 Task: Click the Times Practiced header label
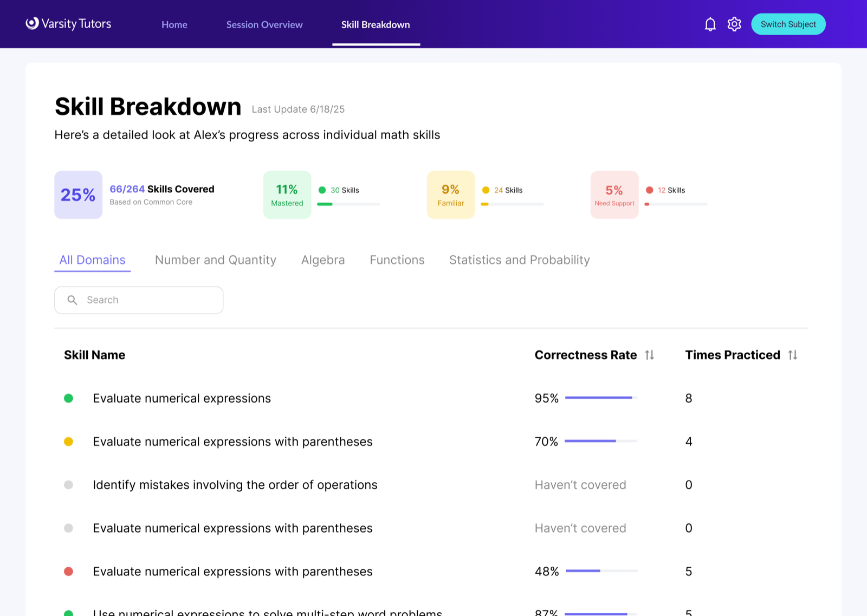[x=733, y=355]
